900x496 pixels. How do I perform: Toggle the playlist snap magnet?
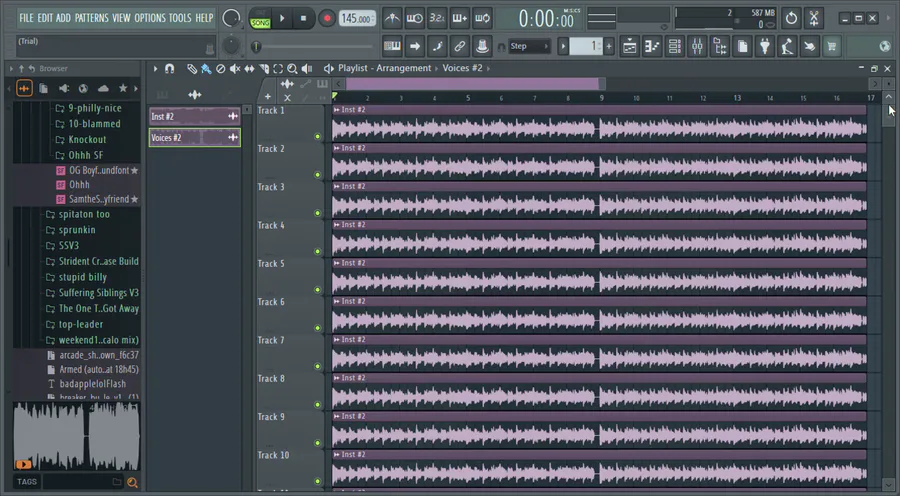coord(169,69)
